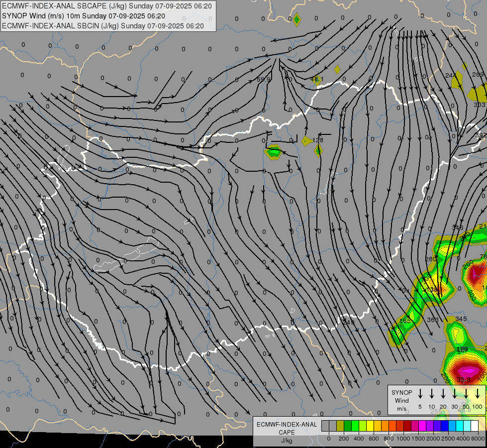Click the small green diamond at top of map
This screenshot has height=448, width=487.
[x=296, y=19]
